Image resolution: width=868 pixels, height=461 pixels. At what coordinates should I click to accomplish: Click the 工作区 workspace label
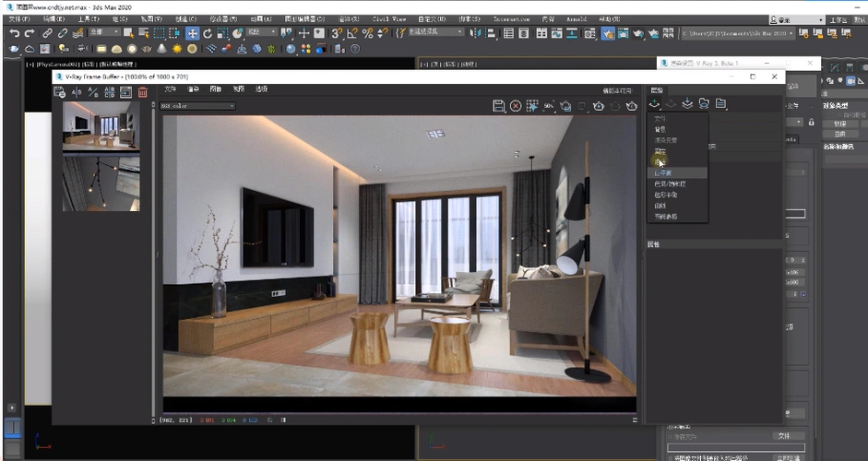point(838,20)
